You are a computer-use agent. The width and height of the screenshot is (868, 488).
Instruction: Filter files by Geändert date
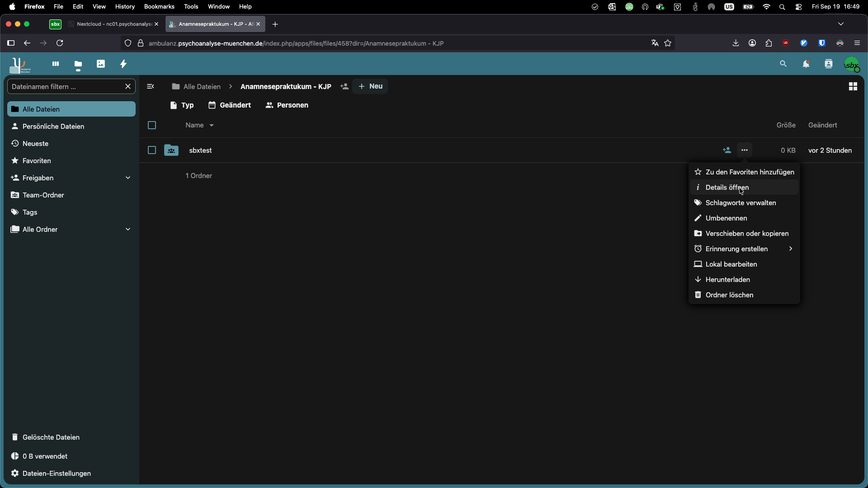tap(230, 105)
